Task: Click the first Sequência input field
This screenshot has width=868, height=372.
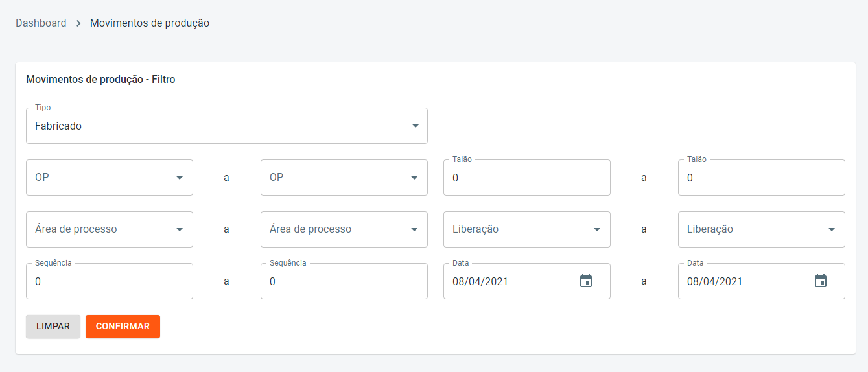Action: click(109, 281)
